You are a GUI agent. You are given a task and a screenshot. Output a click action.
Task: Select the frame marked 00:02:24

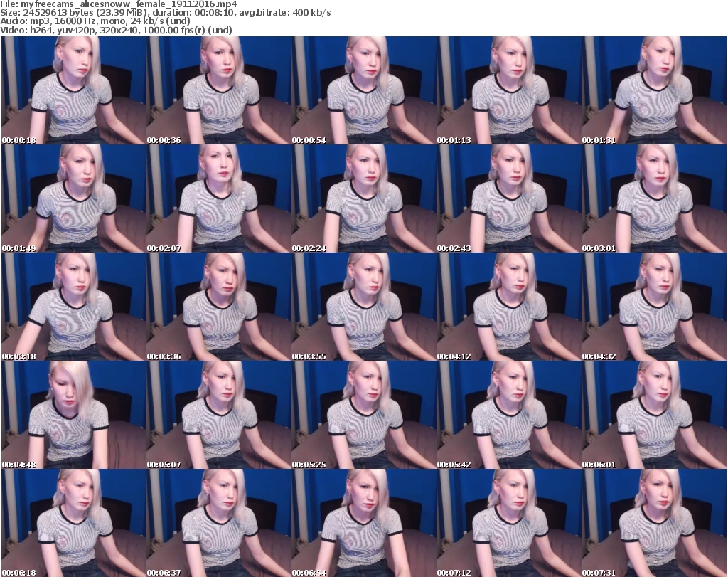[x=364, y=198]
